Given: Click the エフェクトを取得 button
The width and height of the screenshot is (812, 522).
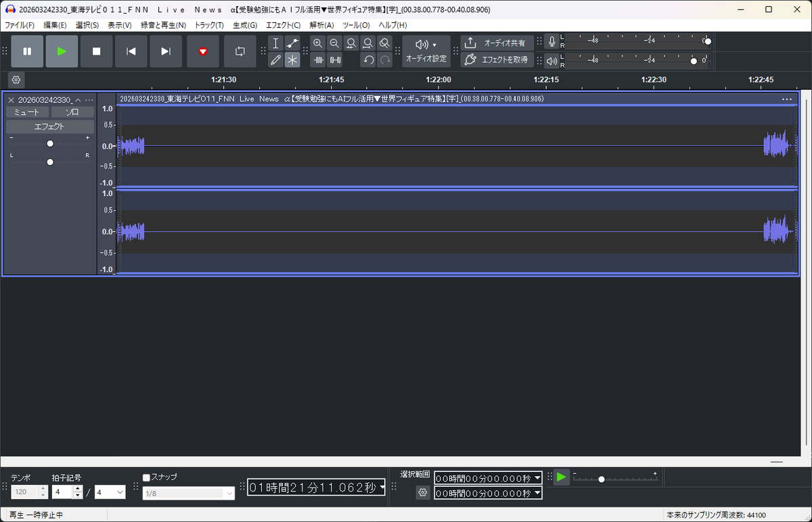Looking at the screenshot, I should tap(497, 60).
